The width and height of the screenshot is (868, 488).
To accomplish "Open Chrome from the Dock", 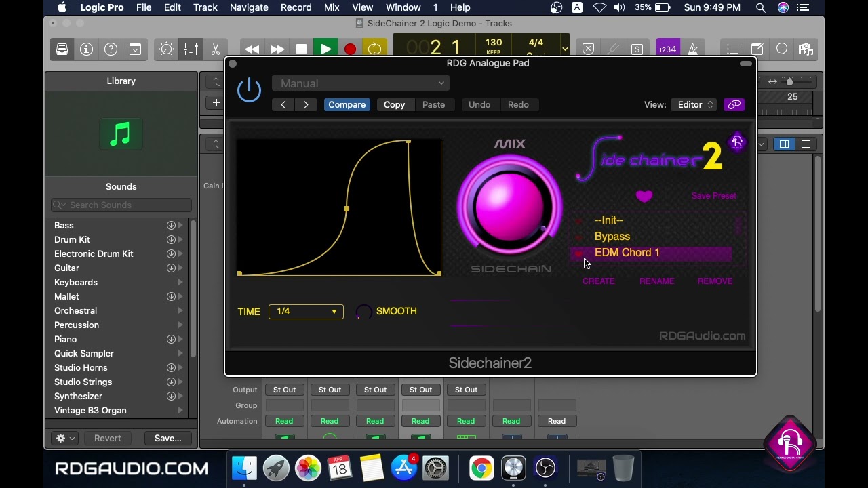I will 481,468.
